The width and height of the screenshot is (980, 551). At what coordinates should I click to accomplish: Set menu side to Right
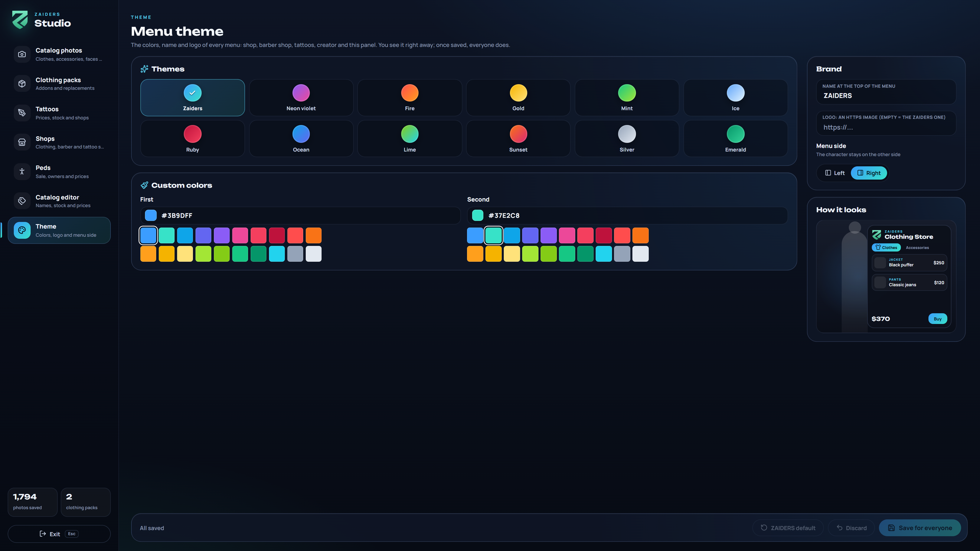point(869,173)
